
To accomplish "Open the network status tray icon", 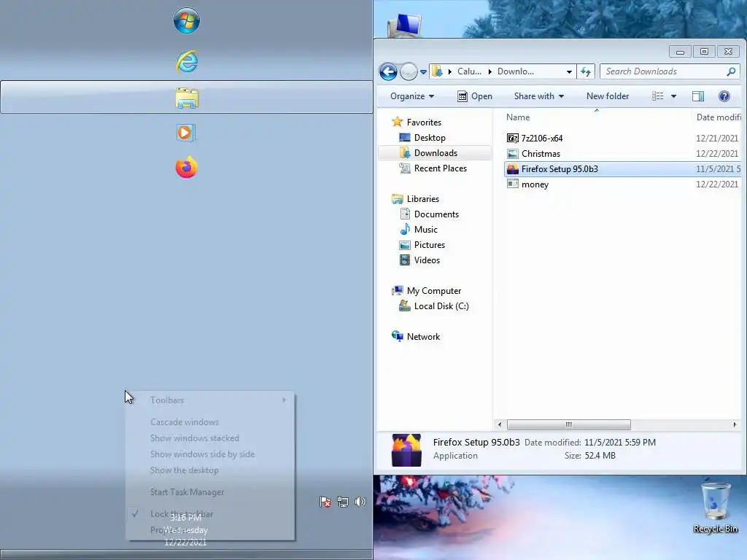I will pos(343,502).
